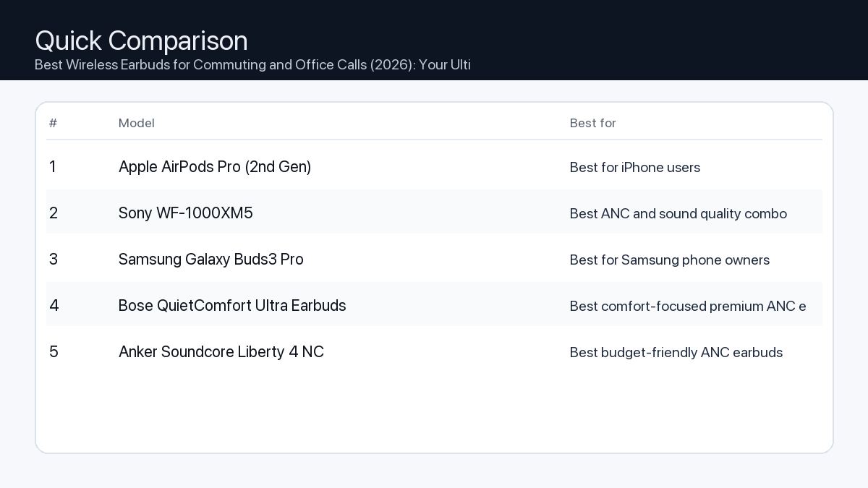Choose Bose QuietComfort Ultra Earbuds row

[232, 306]
